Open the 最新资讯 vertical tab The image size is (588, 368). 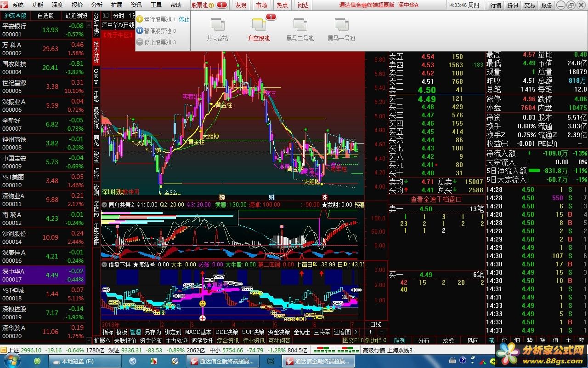[x=96, y=118]
